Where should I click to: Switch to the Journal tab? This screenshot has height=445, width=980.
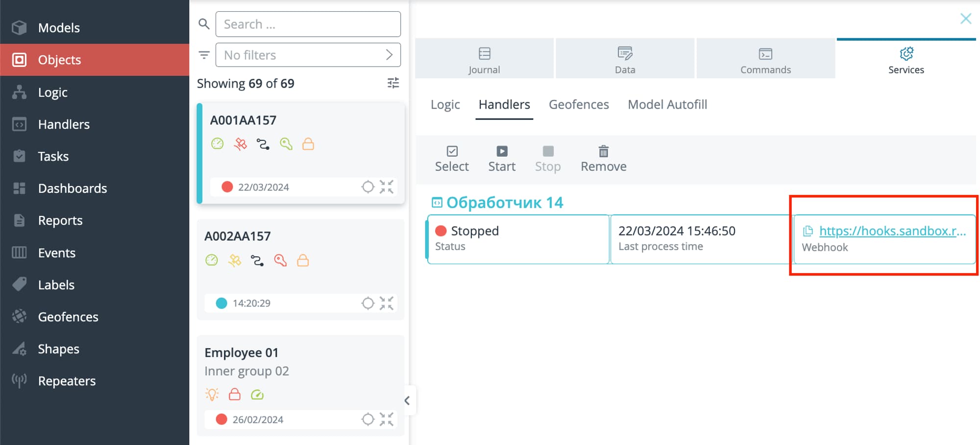click(484, 60)
